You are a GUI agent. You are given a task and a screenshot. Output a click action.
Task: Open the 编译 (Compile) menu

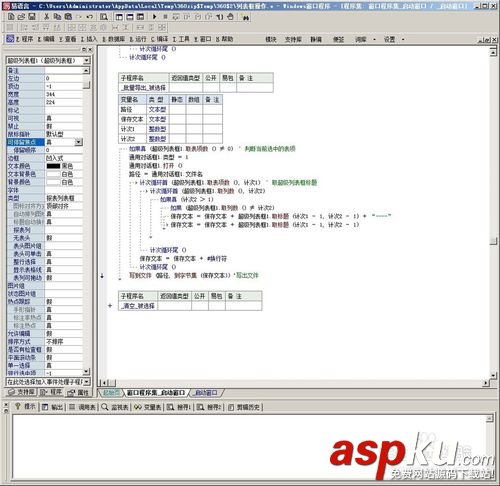pyautogui.click(x=159, y=39)
